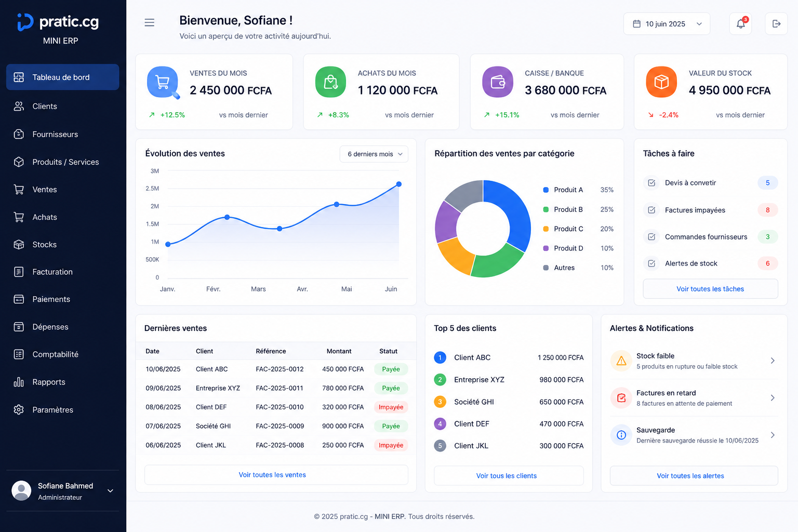Click the blue Produit A legend swatch
This screenshot has height=532, width=798.
(546, 190)
